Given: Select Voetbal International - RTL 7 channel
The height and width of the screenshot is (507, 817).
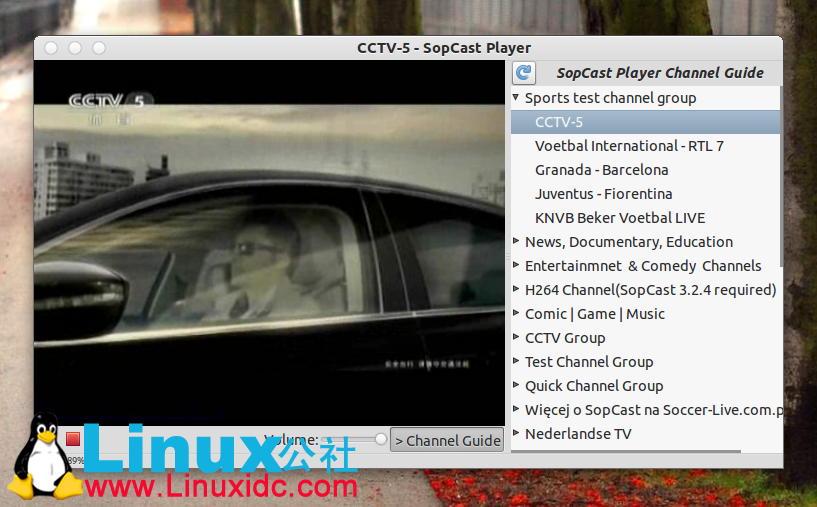Looking at the screenshot, I should click(x=629, y=146).
